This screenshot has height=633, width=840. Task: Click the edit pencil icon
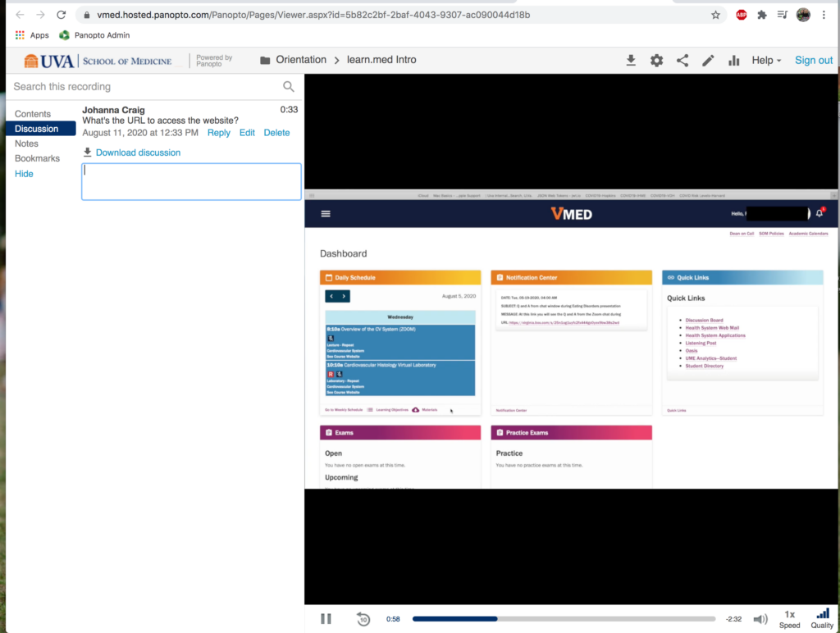click(x=708, y=61)
